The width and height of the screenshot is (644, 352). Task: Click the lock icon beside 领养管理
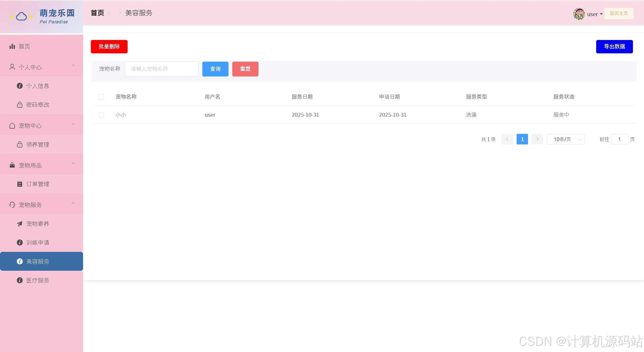coord(20,144)
